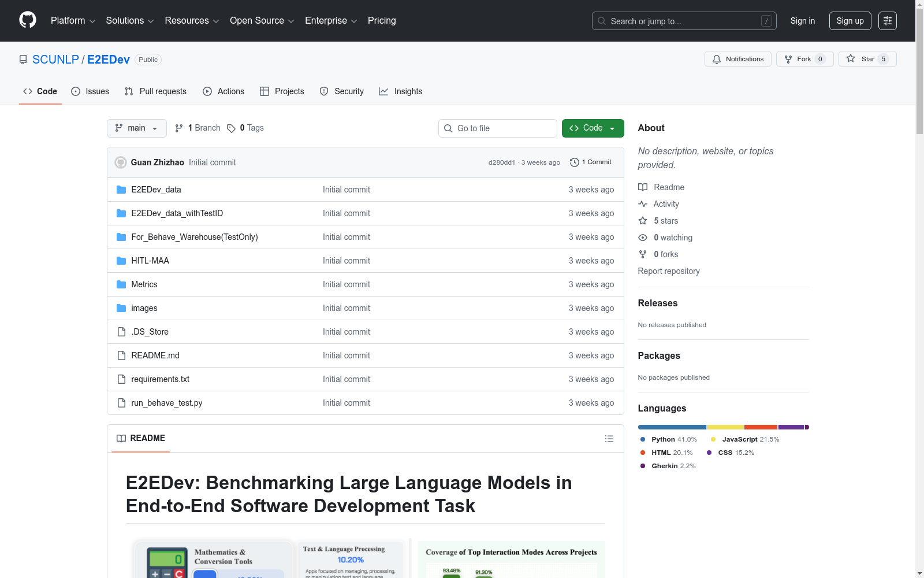
Task: Open the green Code dropdown button
Action: 593,128
